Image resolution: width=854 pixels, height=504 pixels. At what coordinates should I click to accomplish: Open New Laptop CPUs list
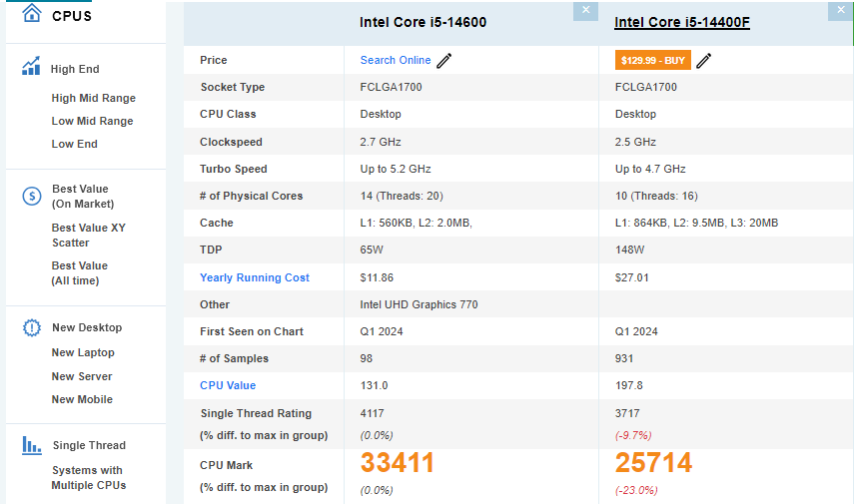pyautogui.click(x=83, y=352)
